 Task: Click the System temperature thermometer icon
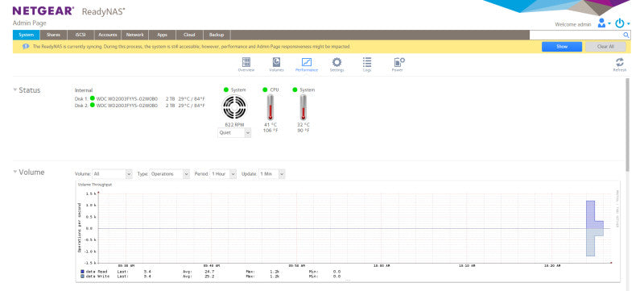click(303, 107)
